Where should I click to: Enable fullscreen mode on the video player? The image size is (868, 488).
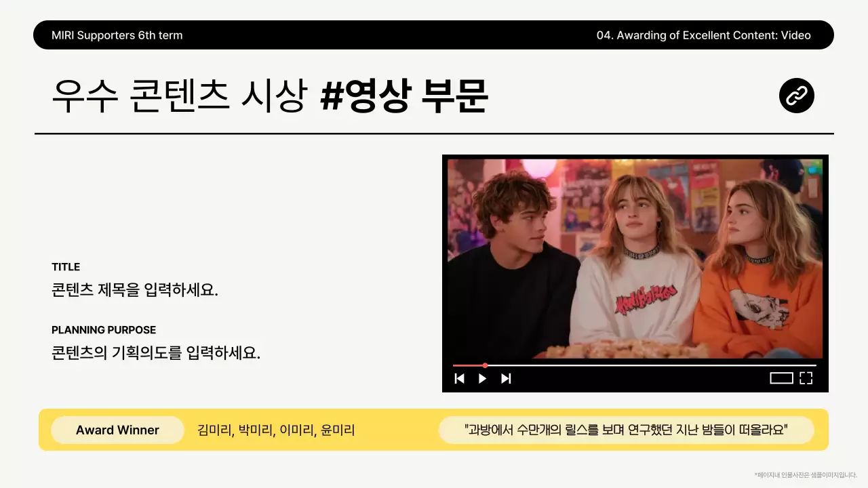[x=806, y=378]
